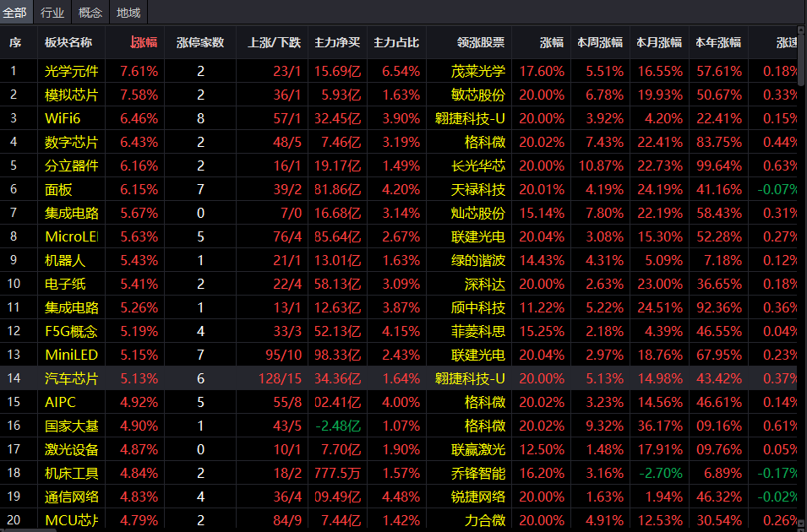Open leading stock 深科达

click(x=485, y=284)
